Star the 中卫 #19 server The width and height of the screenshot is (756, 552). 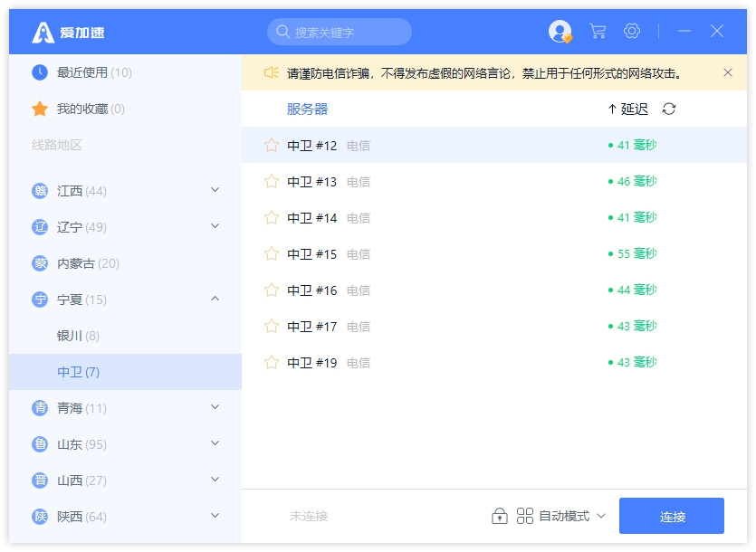(x=272, y=363)
